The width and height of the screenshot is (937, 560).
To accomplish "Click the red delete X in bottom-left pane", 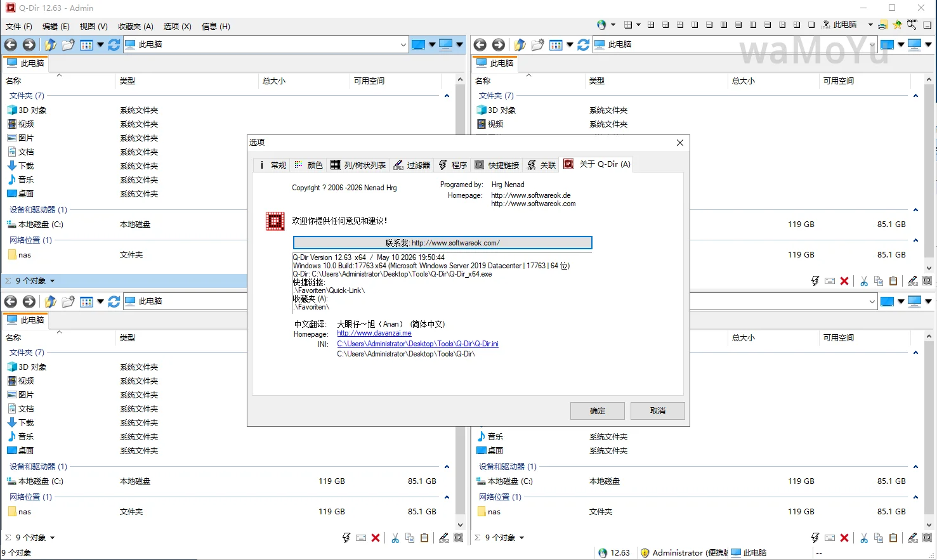I will click(376, 538).
